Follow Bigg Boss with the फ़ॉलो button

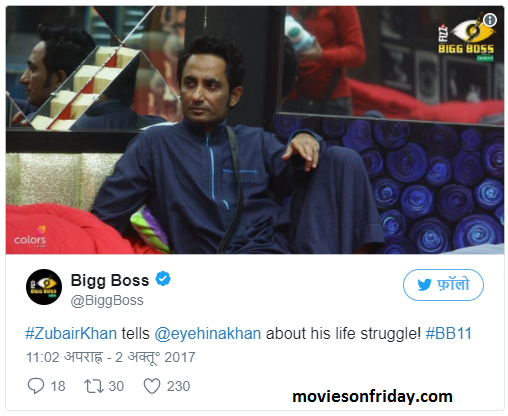(x=443, y=285)
